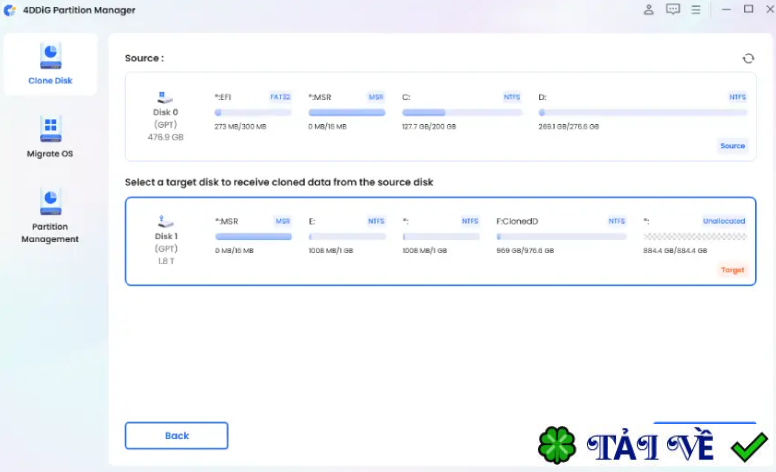Click the E: partition usage bar

tap(347, 237)
